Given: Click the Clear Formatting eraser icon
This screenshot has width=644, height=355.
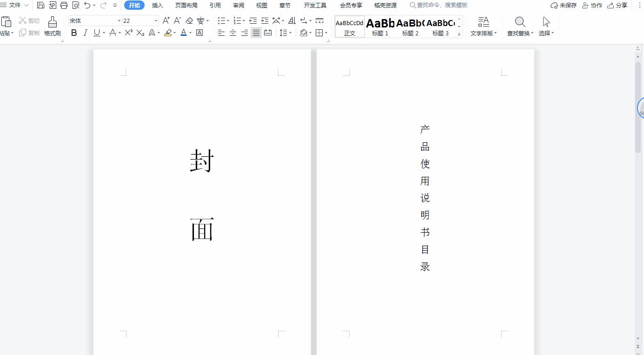Looking at the screenshot, I should pos(189,20).
